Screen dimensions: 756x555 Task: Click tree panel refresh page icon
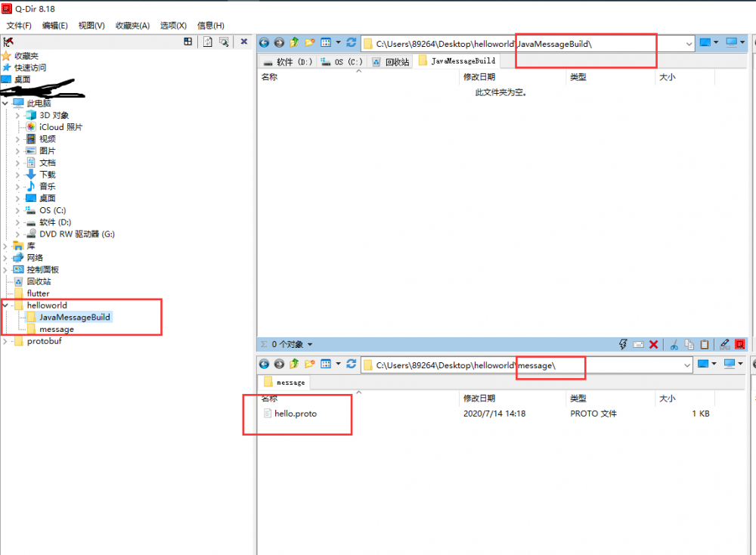coord(208,42)
